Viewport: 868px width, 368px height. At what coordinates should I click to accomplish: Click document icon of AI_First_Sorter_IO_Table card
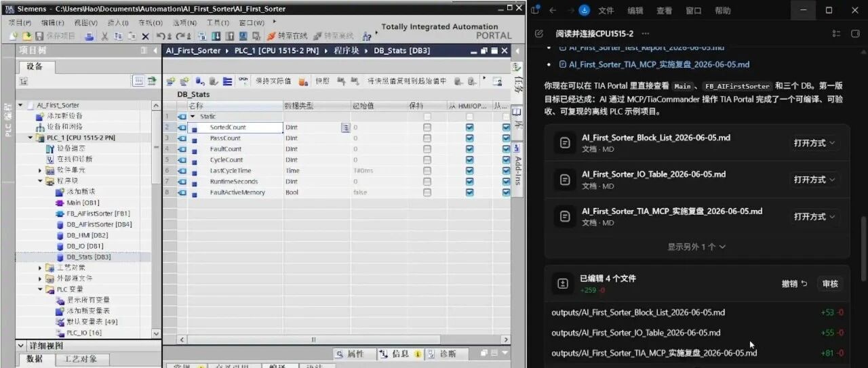tap(564, 180)
